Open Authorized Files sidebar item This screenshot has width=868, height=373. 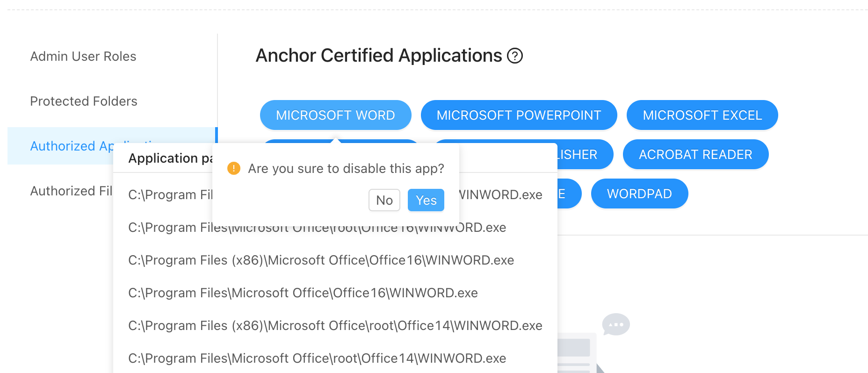point(71,191)
